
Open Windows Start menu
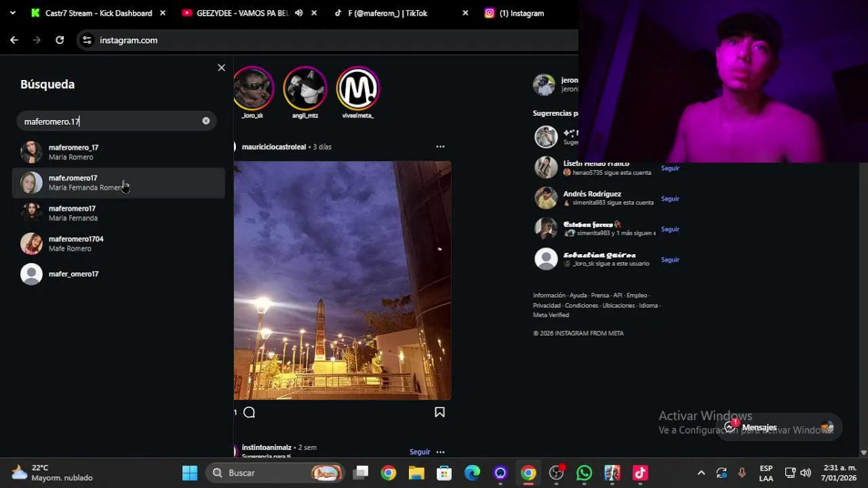pyautogui.click(x=190, y=472)
